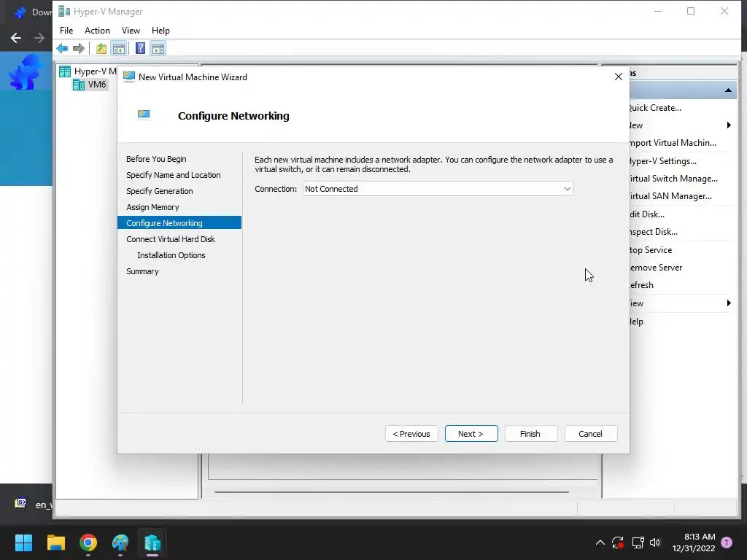This screenshot has height=560, width=747.
Task: Click the Back arrow toolbar icon
Action: pos(62,48)
